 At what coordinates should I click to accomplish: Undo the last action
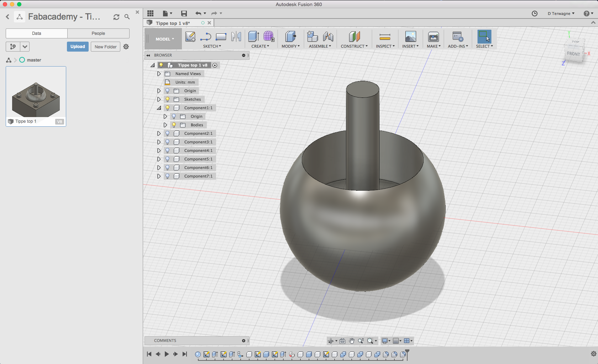click(198, 14)
